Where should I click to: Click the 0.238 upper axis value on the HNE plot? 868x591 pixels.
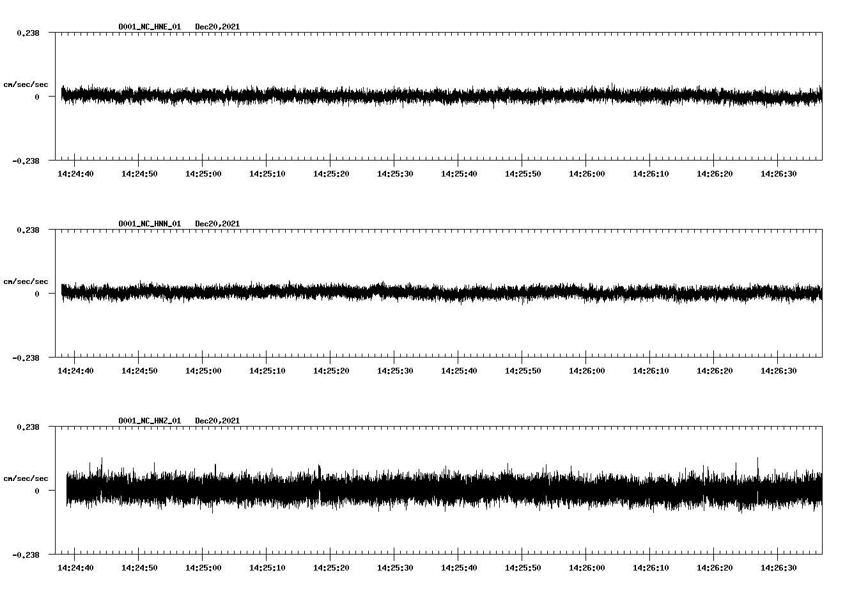[28, 33]
